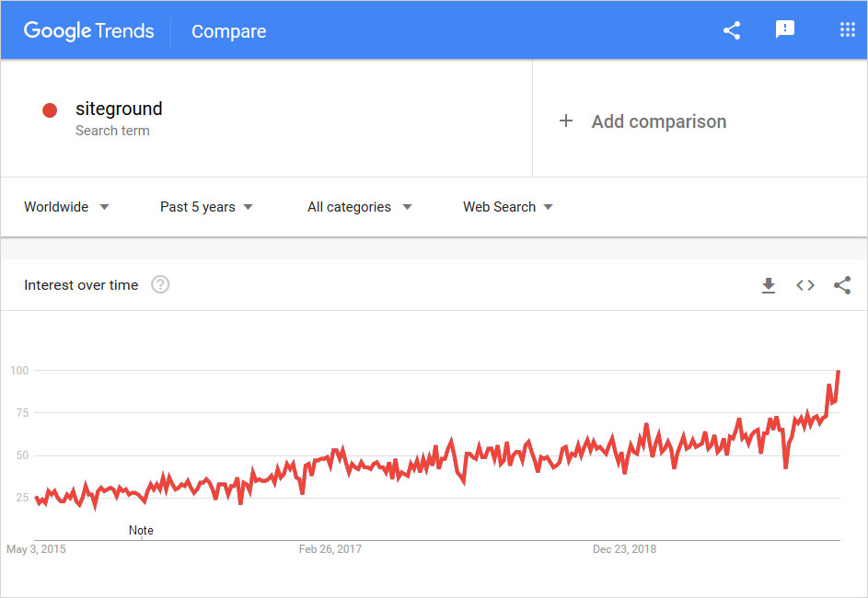Expand the Past 5 years time range

206,207
